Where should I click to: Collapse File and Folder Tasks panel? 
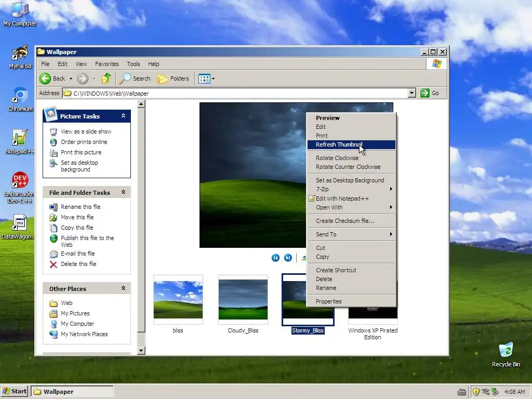(124, 192)
